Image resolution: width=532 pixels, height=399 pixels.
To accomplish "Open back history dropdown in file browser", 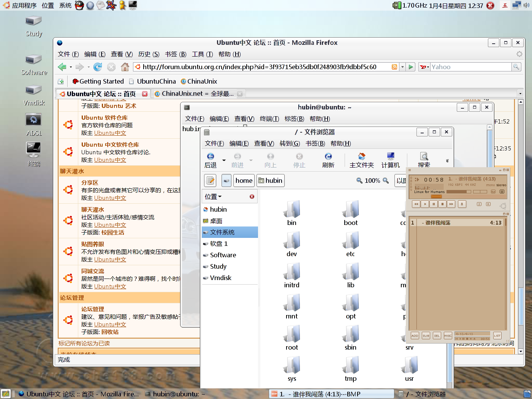I will (x=224, y=160).
